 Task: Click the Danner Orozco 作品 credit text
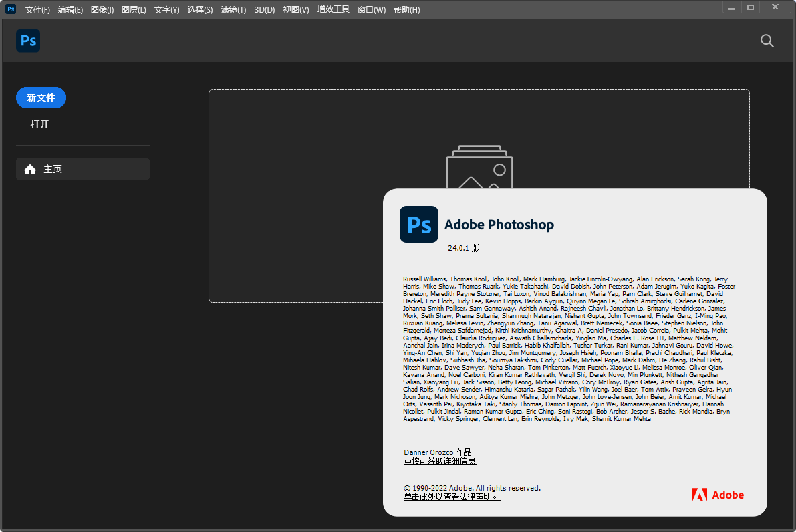438,452
